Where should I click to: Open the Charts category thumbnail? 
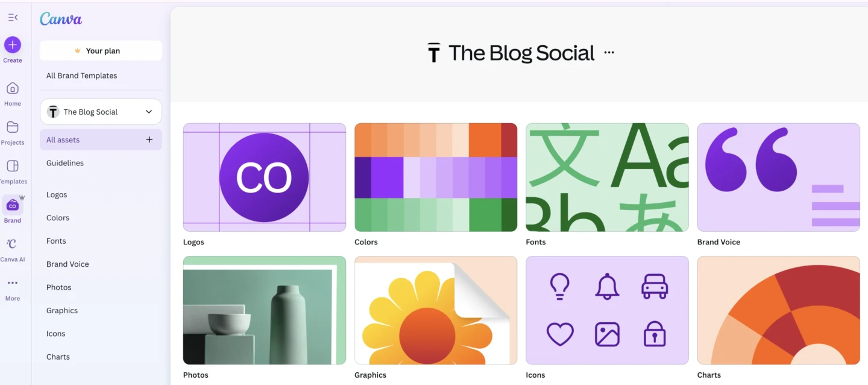[778, 310]
